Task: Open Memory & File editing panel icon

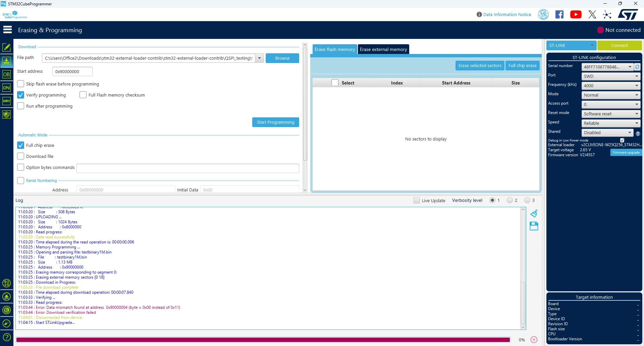Action: click(x=6, y=47)
